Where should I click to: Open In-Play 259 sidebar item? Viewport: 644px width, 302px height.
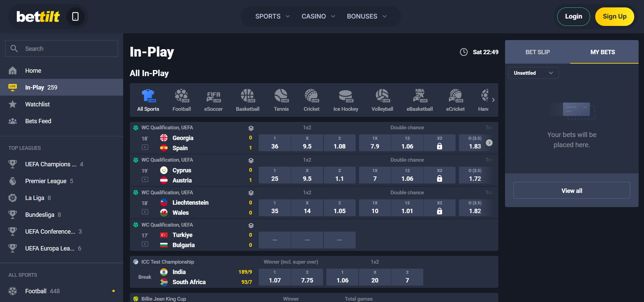click(62, 87)
